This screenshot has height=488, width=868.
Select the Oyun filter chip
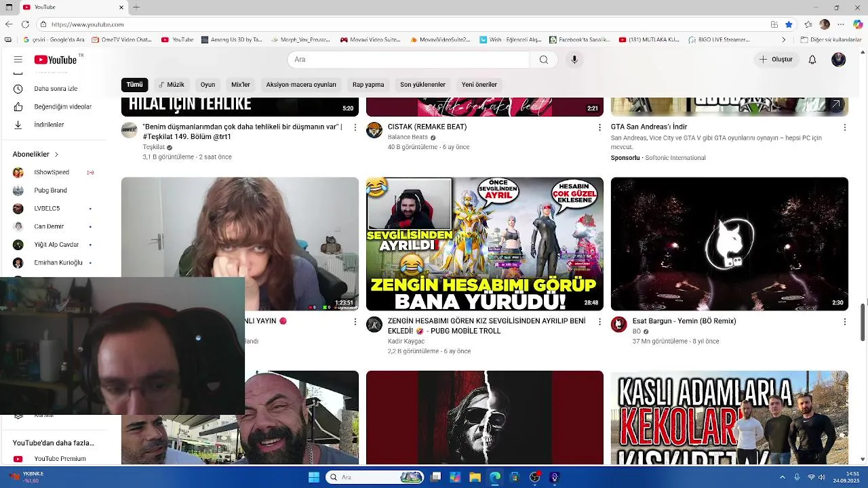tap(208, 85)
